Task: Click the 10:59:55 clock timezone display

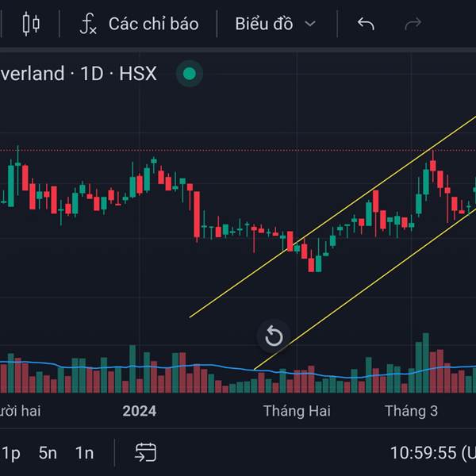Action: pyautogui.click(x=432, y=453)
